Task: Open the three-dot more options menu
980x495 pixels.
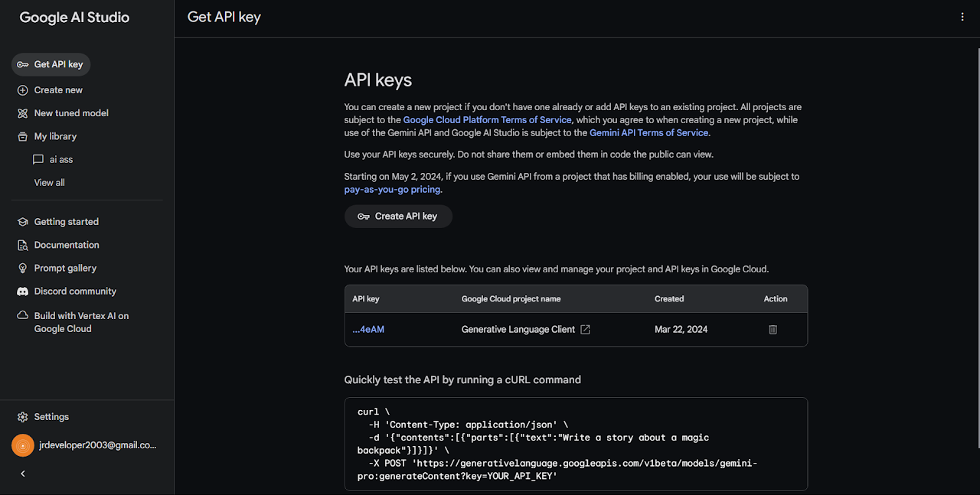Action: pyautogui.click(x=962, y=17)
